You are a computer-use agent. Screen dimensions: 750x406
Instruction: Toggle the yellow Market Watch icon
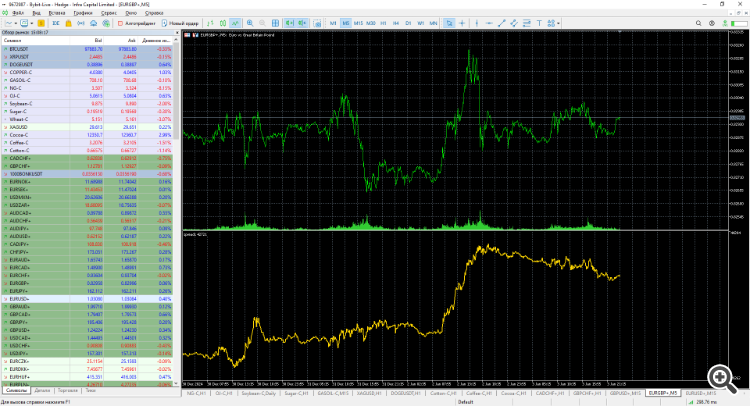pos(41,23)
